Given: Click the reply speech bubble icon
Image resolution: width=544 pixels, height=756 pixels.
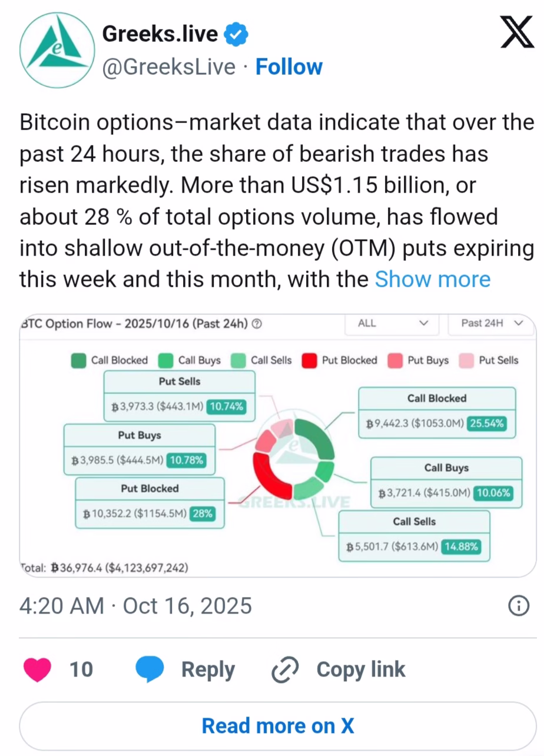Looking at the screenshot, I should tap(150, 669).
